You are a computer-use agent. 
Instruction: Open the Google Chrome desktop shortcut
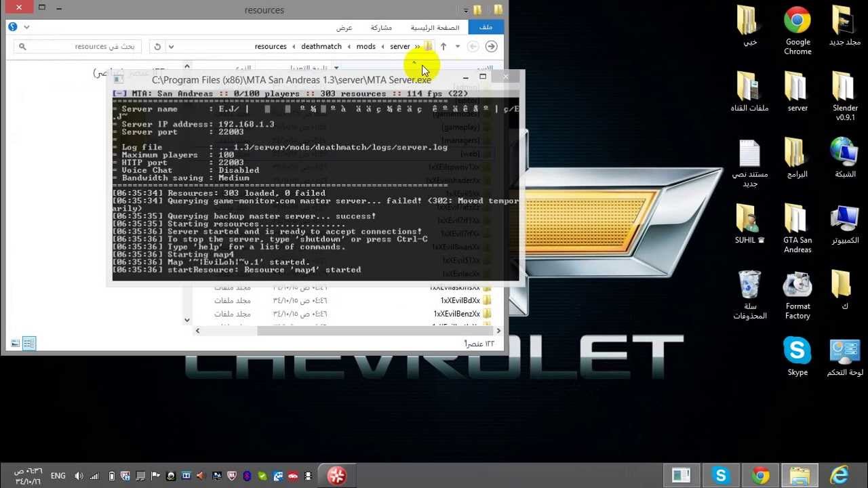(x=797, y=30)
